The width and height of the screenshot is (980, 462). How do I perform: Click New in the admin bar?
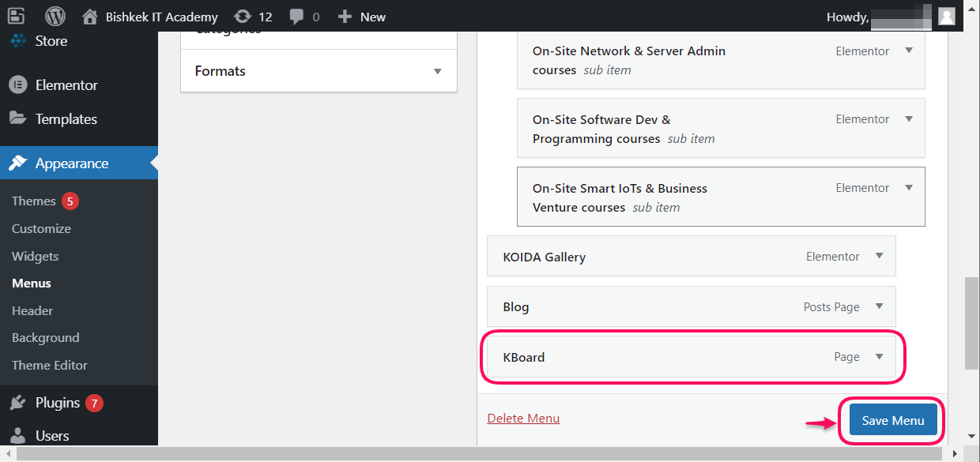pos(373,17)
